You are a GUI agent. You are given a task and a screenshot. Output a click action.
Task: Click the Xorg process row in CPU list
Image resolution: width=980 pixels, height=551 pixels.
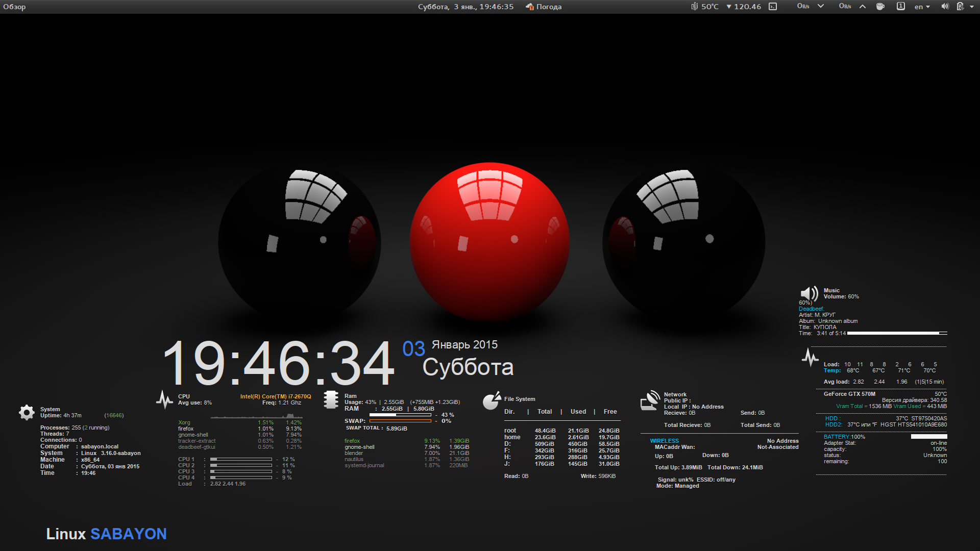240,422
